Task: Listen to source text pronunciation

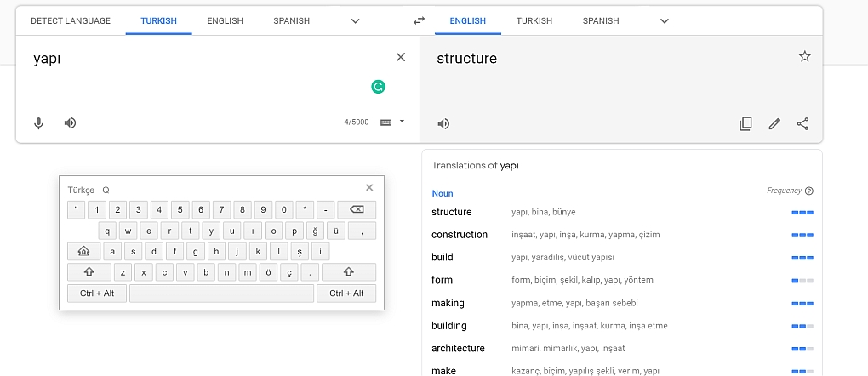Action: 71,123
